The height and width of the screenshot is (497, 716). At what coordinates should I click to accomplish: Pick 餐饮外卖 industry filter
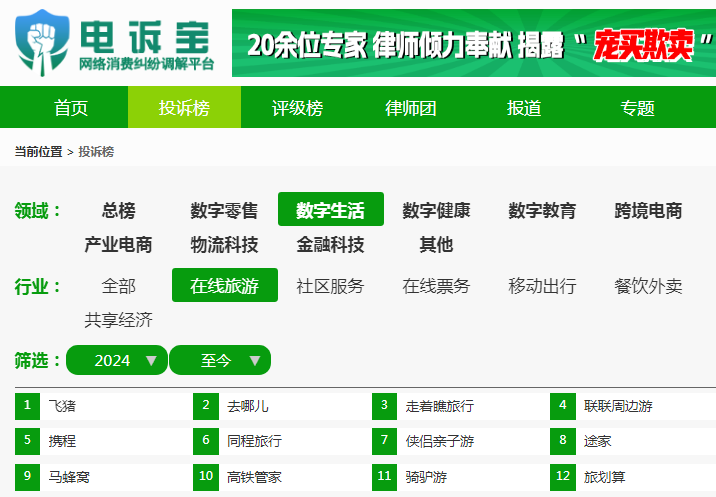click(648, 286)
